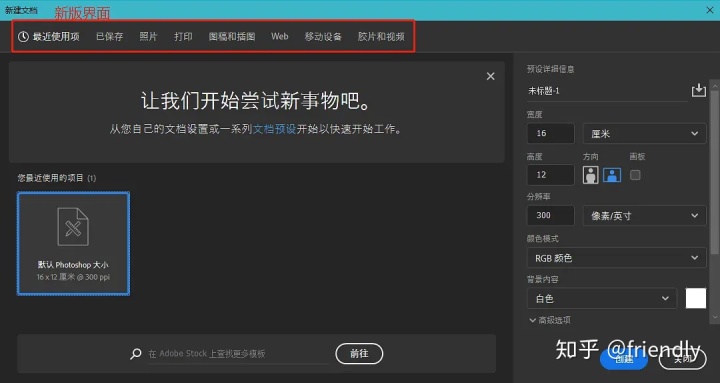Click the 前往 button
The image size is (720, 383).
click(x=359, y=354)
